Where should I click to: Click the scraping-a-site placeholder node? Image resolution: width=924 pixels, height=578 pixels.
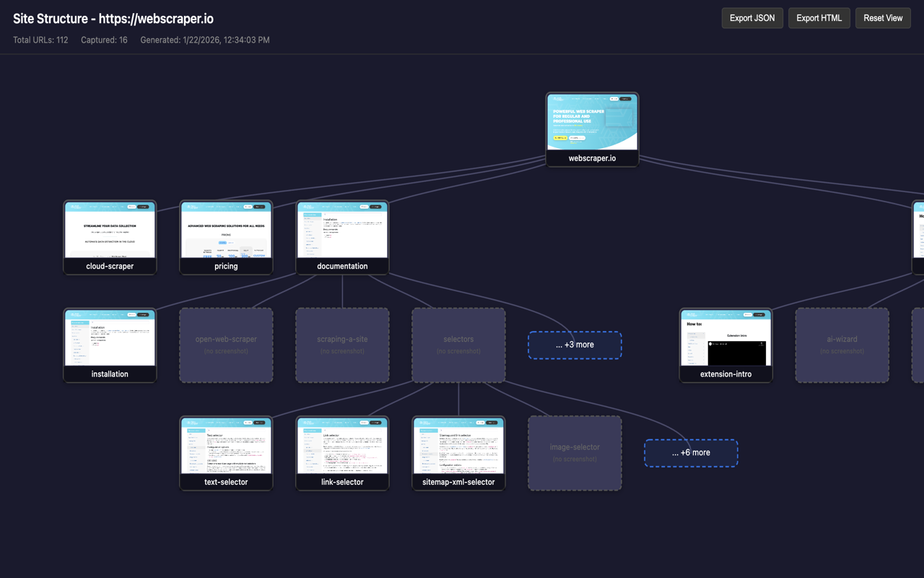[342, 345]
